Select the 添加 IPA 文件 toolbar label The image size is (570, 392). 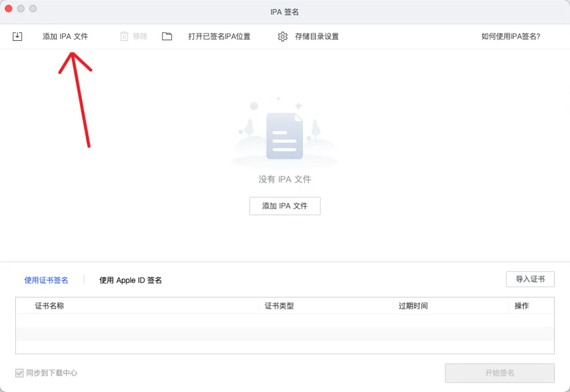(x=65, y=36)
